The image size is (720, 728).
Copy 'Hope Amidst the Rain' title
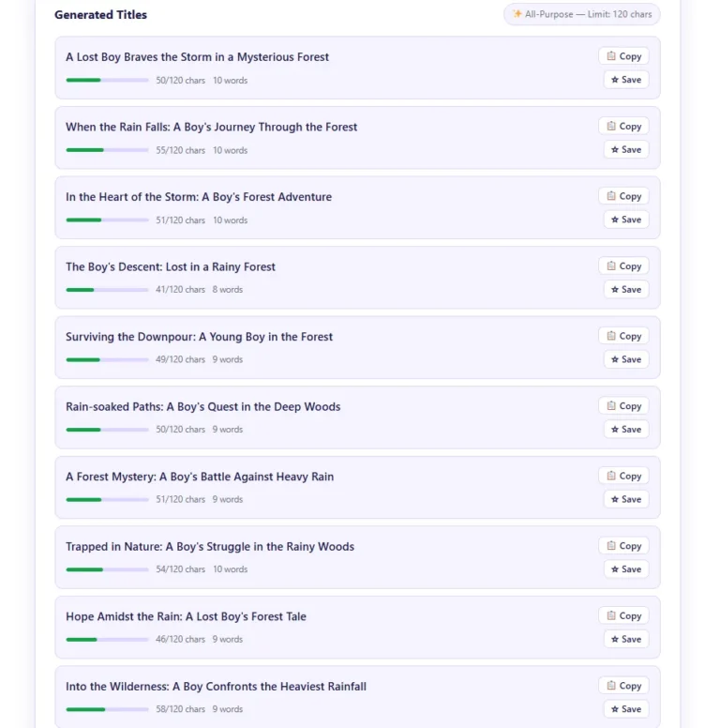[623, 615]
